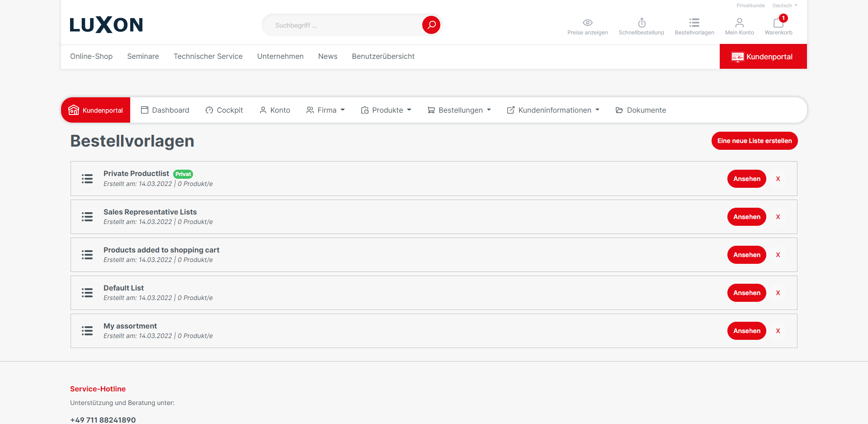868x424 pixels.
Task: Delete the My assortment list with X
Action: 778,331
